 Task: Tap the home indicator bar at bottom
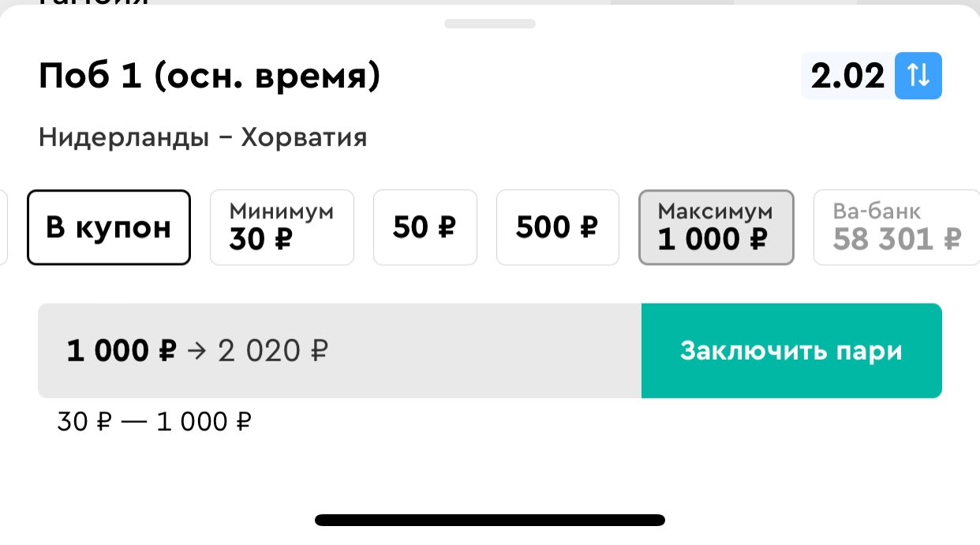pyautogui.click(x=489, y=520)
